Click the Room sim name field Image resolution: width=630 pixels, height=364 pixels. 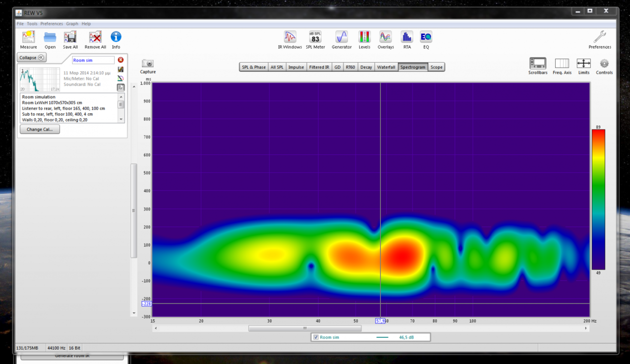pyautogui.click(x=94, y=60)
